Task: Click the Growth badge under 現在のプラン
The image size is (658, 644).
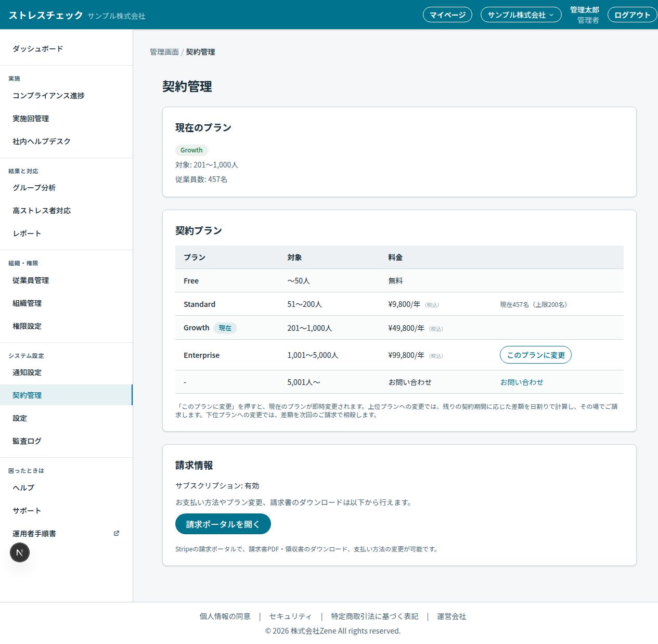Action: [191, 150]
